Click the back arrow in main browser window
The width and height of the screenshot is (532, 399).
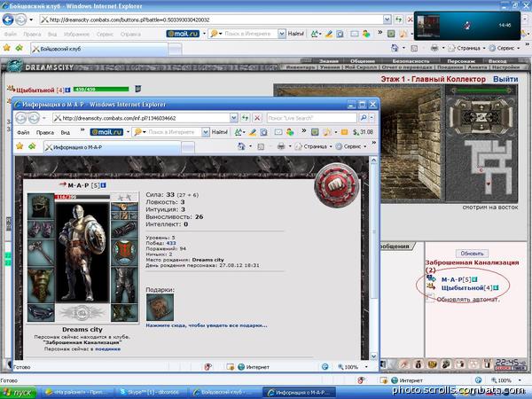(x=8, y=20)
